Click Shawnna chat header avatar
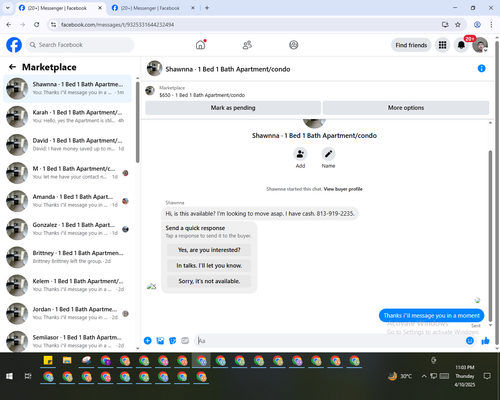 pos(155,68)
